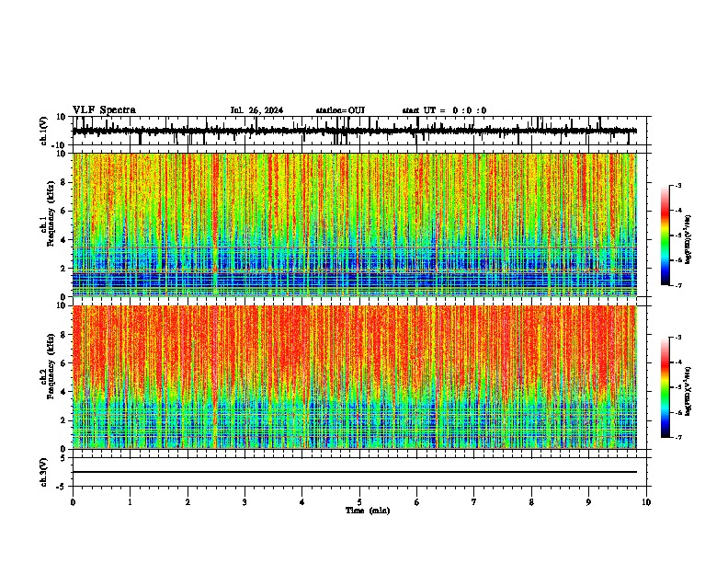Click the "-3" label atop ch.1 colorbar

click(677, 185)
